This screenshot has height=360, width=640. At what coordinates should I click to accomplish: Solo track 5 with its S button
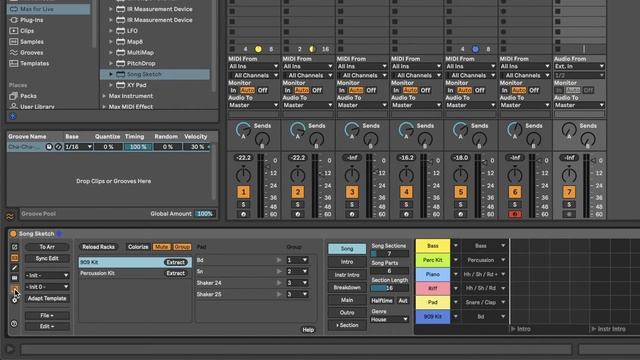tap(460, 204)
